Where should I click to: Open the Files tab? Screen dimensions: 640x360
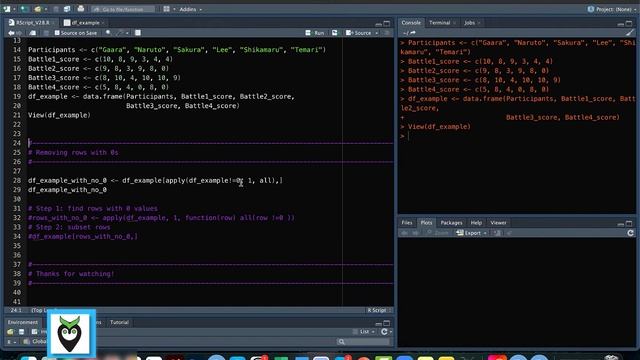pyautogui.click(x=407, y=223)
